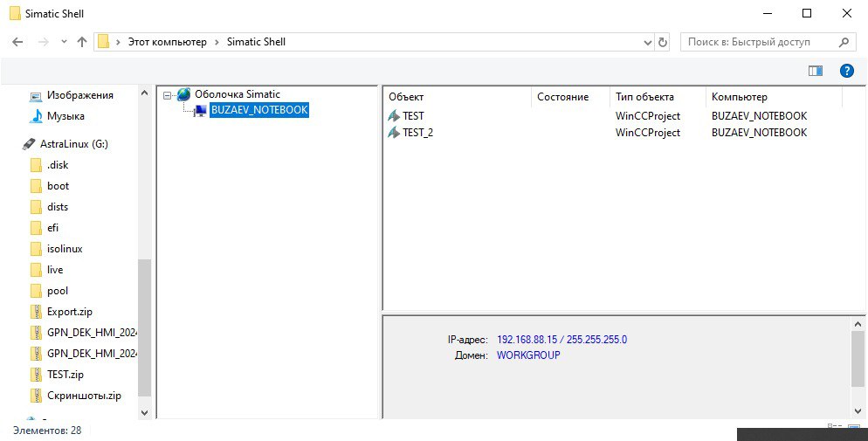
Task: Collapse the Оболочка Simatic tree node
Action: pyautogui.click(x=168, y=95)
